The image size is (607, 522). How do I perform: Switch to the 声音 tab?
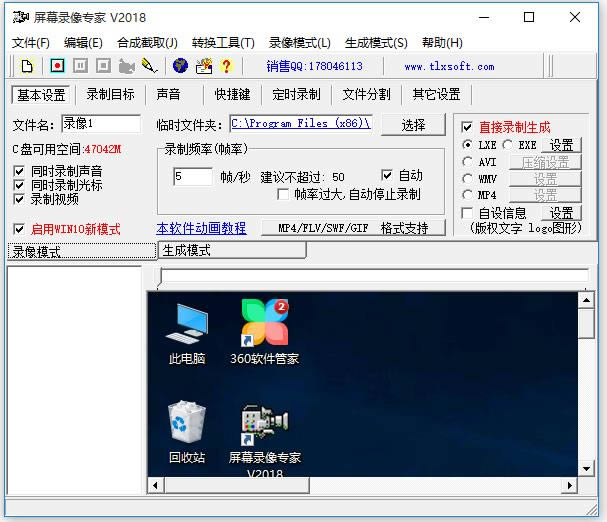(168, 94)
